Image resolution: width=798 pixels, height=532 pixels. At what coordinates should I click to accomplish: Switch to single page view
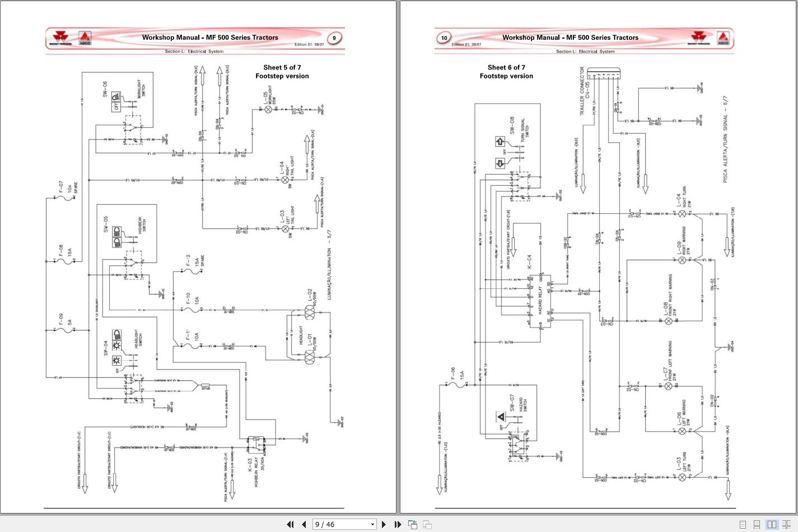coord(743,525)
